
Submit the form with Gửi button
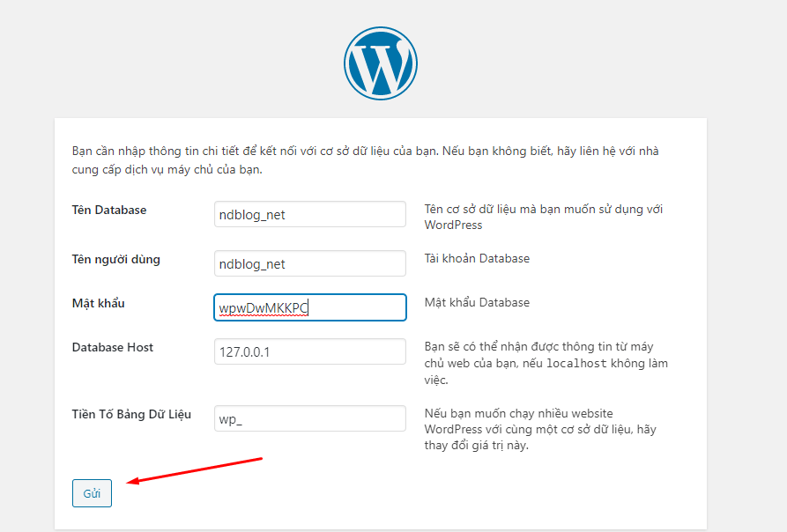[92, 493]
